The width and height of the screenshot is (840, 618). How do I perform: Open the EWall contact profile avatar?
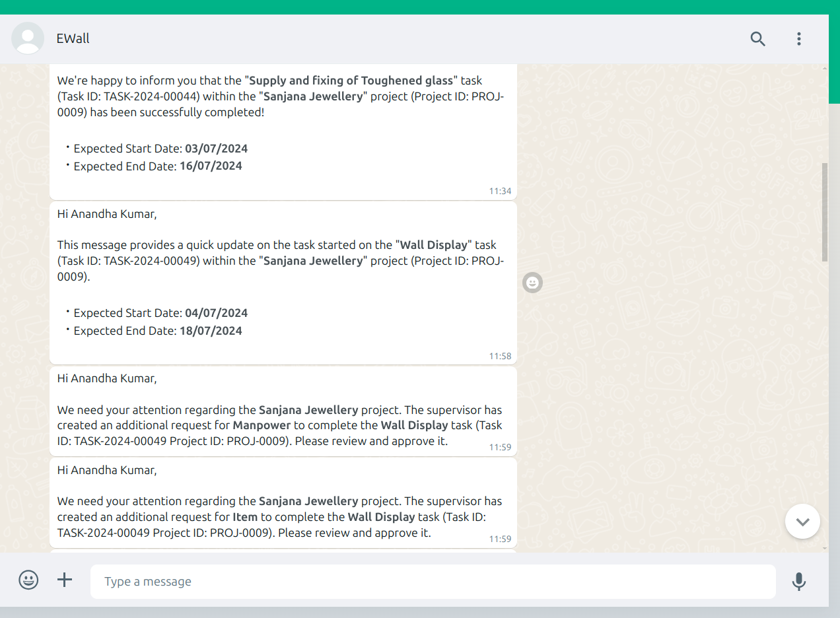[x=28, y=38]
